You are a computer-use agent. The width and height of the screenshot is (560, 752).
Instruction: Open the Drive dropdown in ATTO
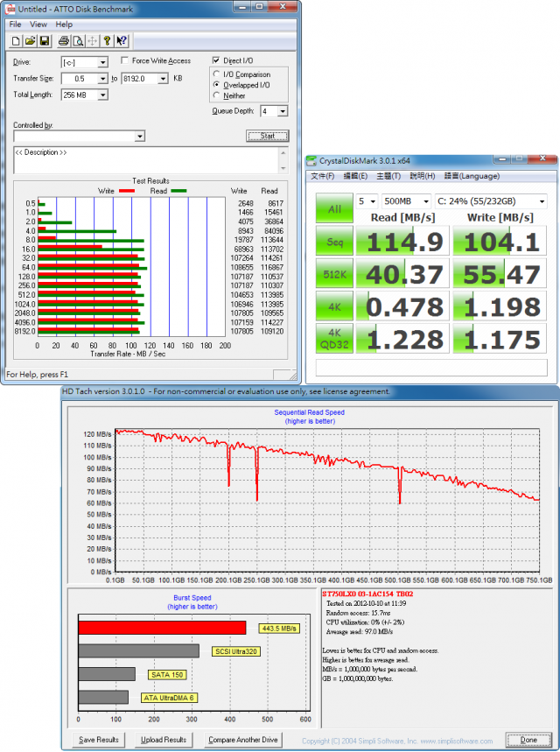(102, 62)
